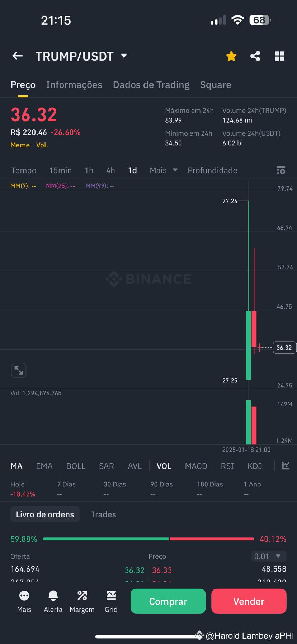
Task: Tap the green daily candlestick
Action: click(x=248, y=345)
